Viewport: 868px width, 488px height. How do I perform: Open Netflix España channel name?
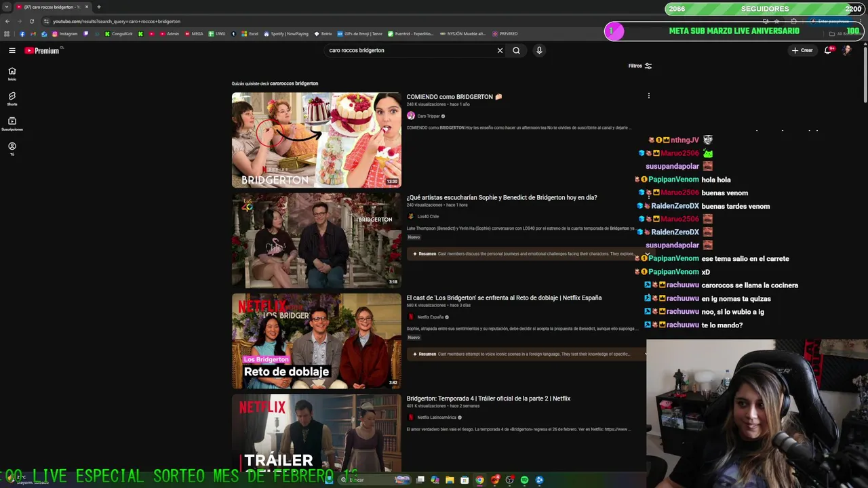[x=431, y=317]
